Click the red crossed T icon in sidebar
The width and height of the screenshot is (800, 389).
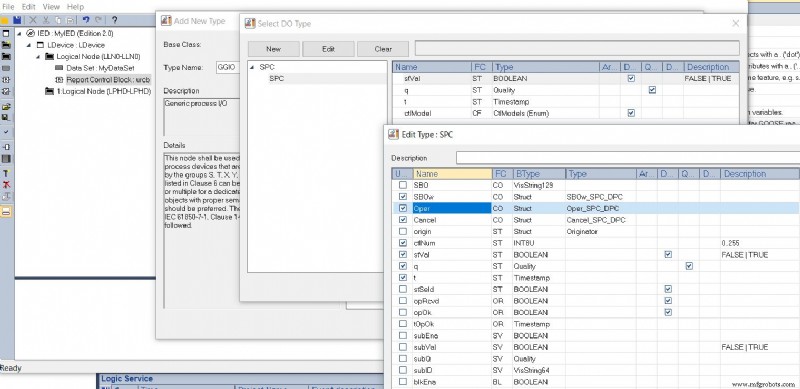pos(6,185)
